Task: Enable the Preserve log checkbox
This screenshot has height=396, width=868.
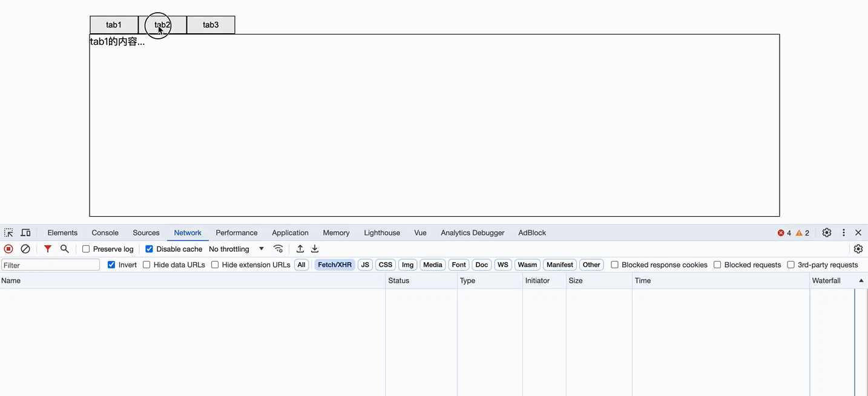Action: [x=86, y=249]
